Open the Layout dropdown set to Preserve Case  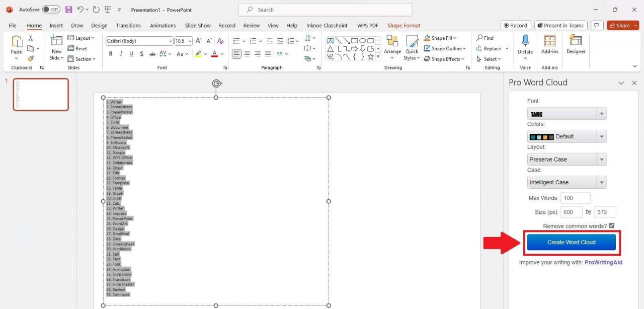coord(601,159)
